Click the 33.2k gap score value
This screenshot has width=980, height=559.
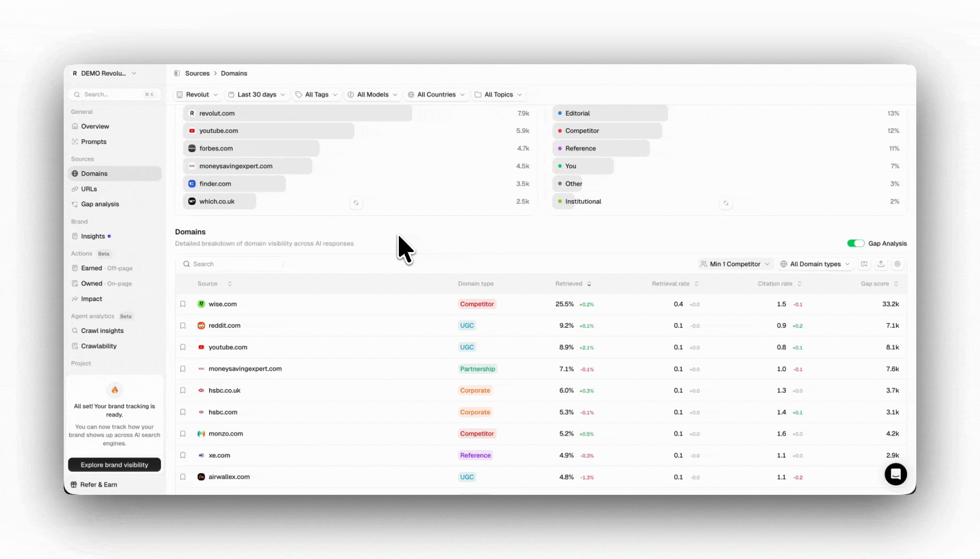pos(890,304)
